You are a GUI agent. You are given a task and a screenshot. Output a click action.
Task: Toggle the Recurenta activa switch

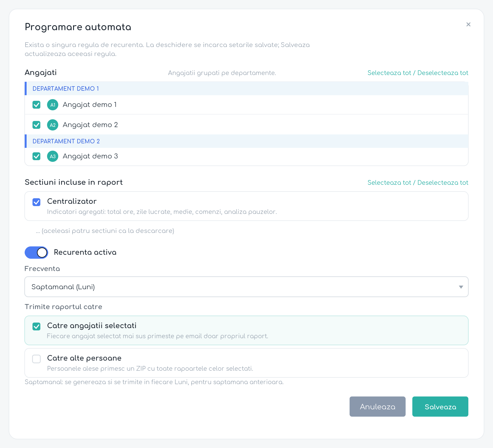[x=36, y=253]
